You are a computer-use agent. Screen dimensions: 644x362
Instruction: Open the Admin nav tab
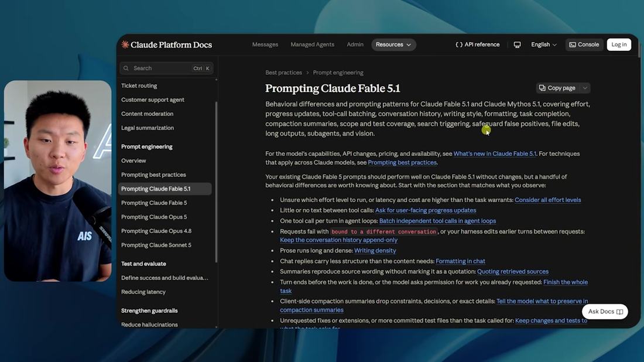coord(355,45)
